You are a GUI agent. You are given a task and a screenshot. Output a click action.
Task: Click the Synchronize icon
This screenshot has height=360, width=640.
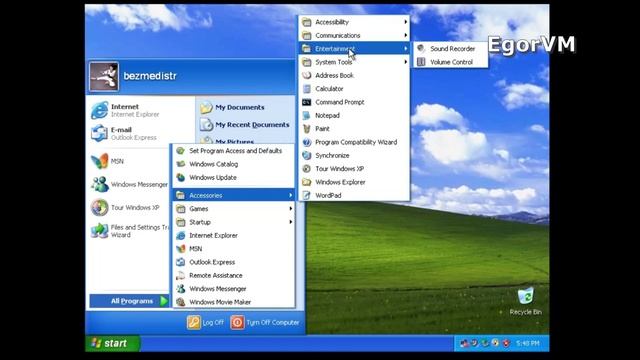pyautogui.click(x=307, y=156)
